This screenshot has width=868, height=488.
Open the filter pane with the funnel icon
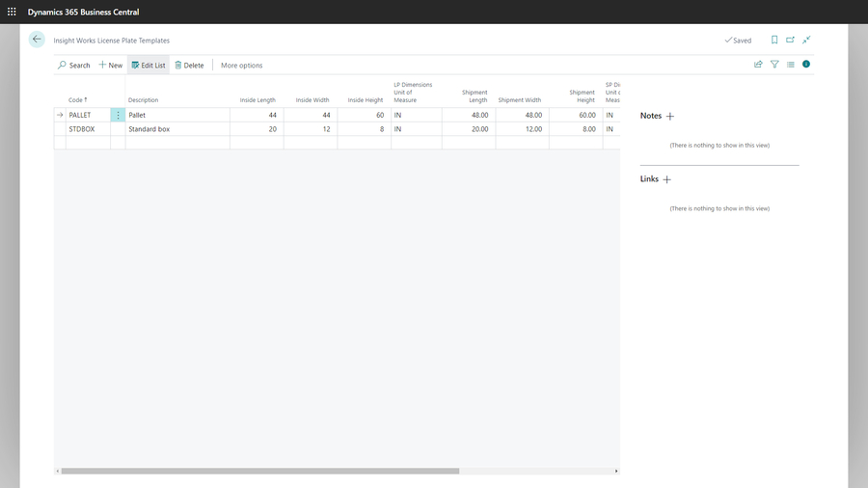774,65
